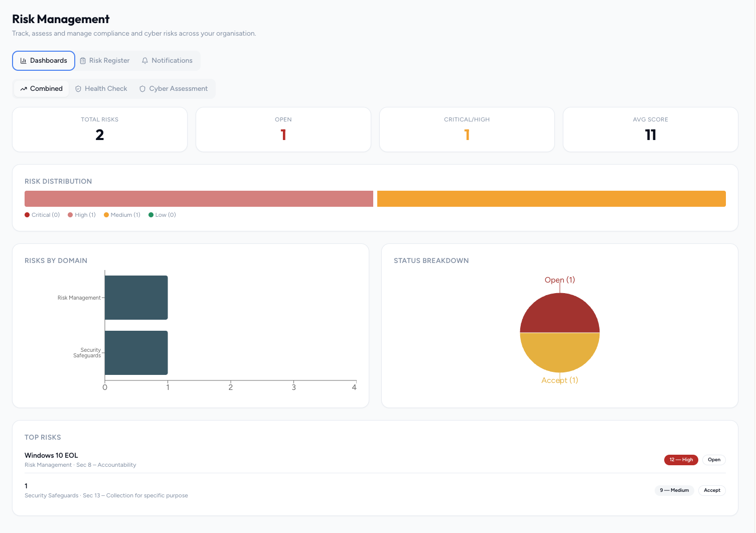Click the Medium segment of risk distribution bar
756x533 pixels.
click(551, 199)
